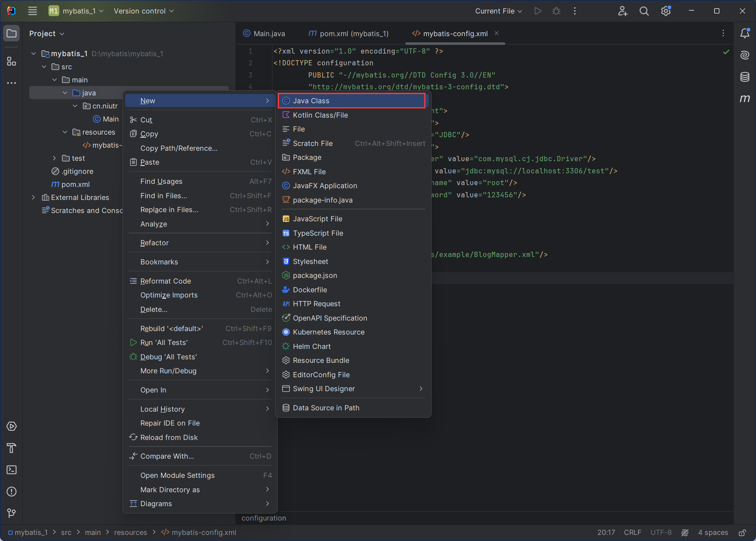Click Reload from Disk in context menu
The image size is (756, 541).
[169, 437]
